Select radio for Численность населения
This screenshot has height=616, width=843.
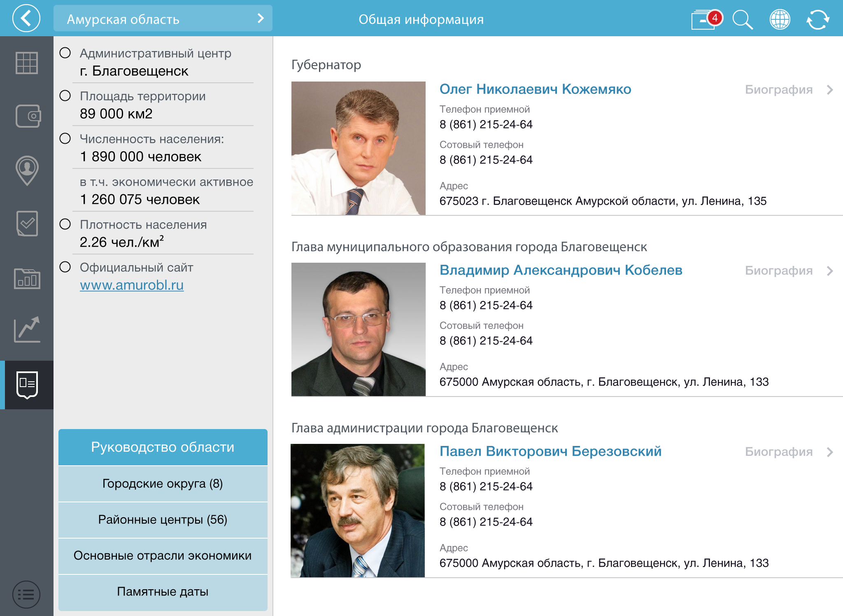[65, 138]
